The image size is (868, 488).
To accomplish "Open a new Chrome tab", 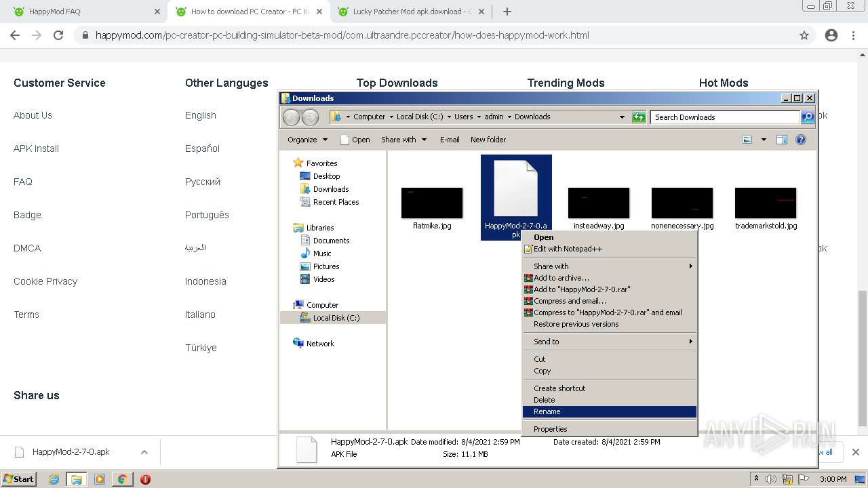I will tap(507, 12).
